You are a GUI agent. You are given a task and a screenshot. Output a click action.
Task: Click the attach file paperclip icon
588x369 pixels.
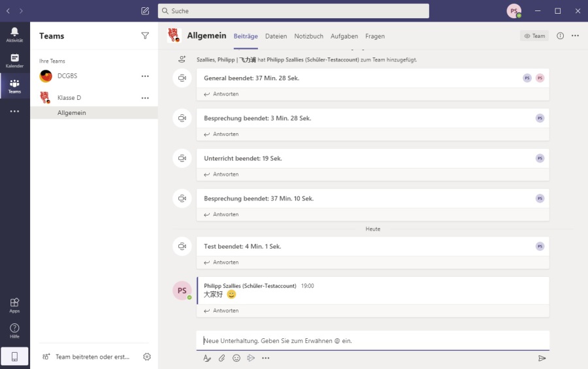click(221, 358)
